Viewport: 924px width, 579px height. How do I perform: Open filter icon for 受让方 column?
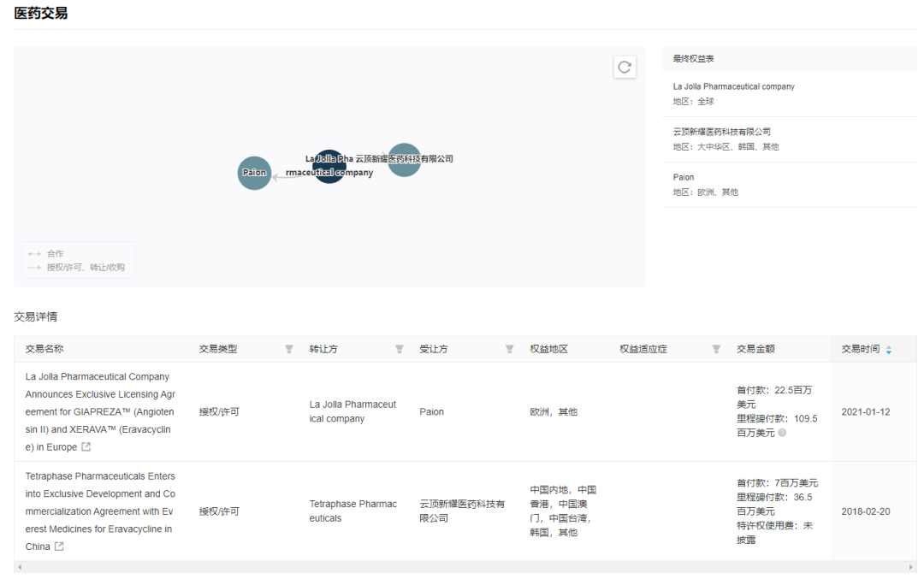pos(509,349)
